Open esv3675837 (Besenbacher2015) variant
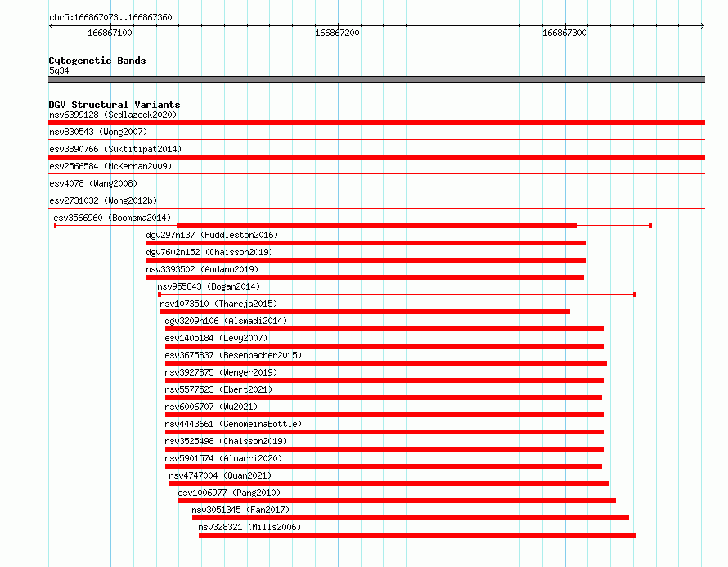Image resolution: width=728 pixels, height=567 pixels. tap(233, 355)
